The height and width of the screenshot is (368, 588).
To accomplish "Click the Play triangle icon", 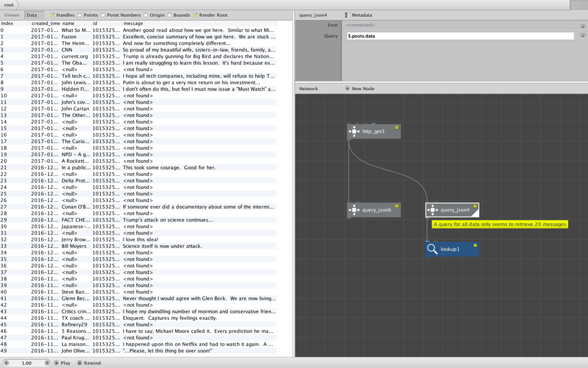I will click(56, 363).
